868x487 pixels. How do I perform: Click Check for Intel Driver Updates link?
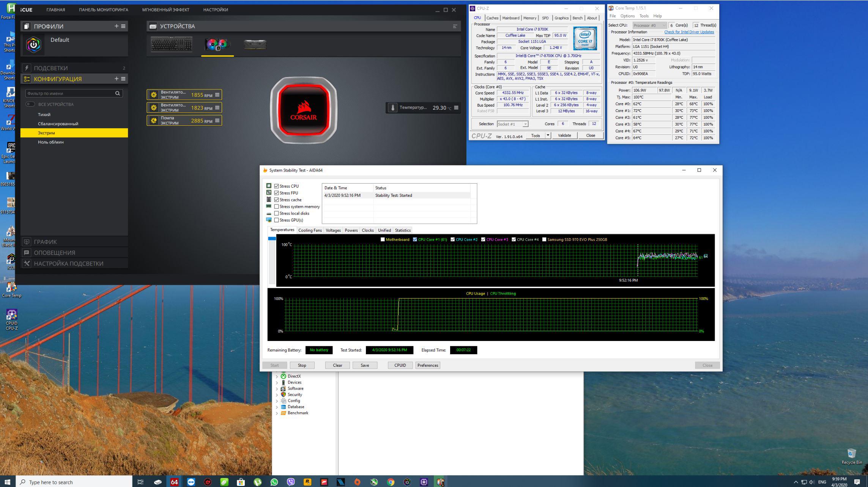click(x=688, y=32)
